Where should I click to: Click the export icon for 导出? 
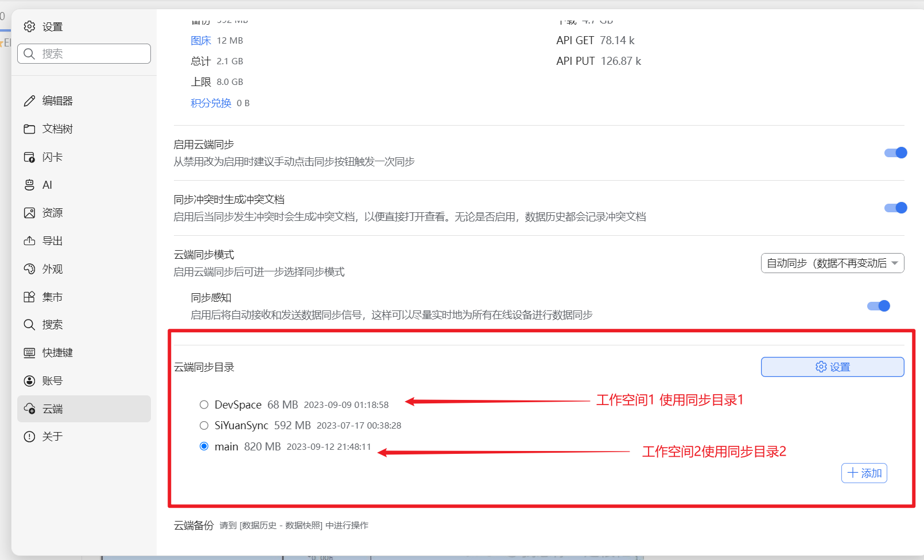click(29, 241)
